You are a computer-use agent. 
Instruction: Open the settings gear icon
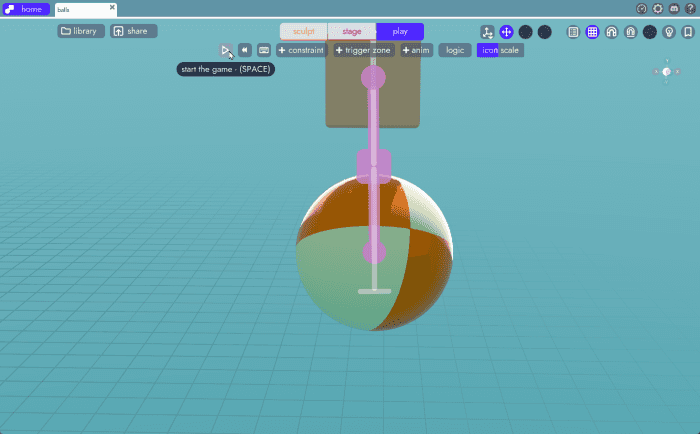(x=657, y=8)
